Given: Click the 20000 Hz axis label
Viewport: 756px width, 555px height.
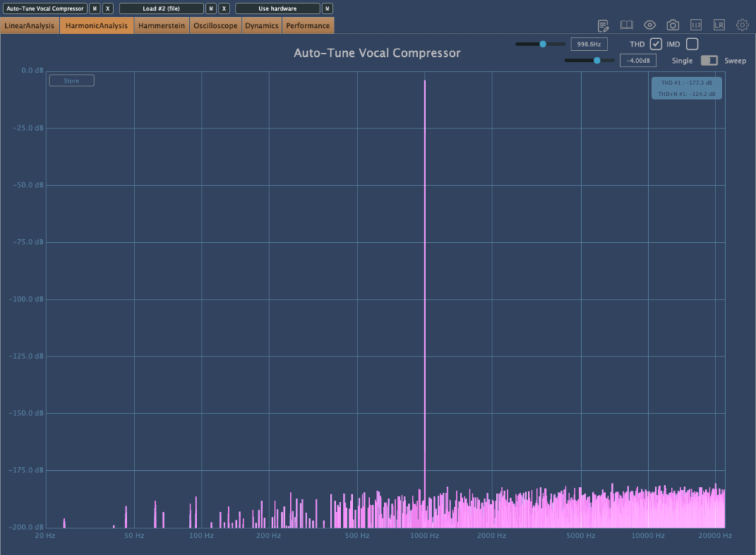Looking at the screenshot, I should tap(715, 536).
